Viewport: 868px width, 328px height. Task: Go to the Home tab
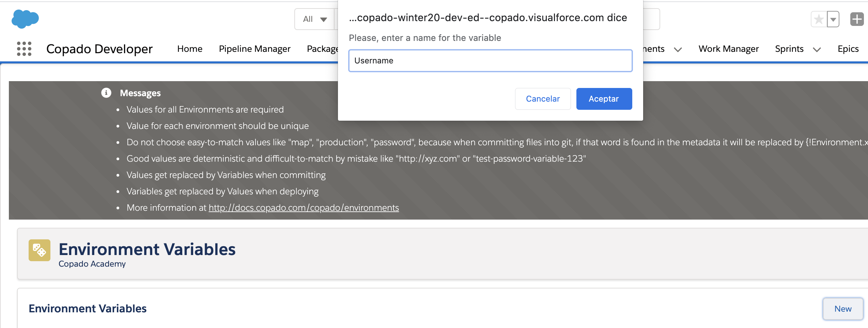(x=190, y=49)
